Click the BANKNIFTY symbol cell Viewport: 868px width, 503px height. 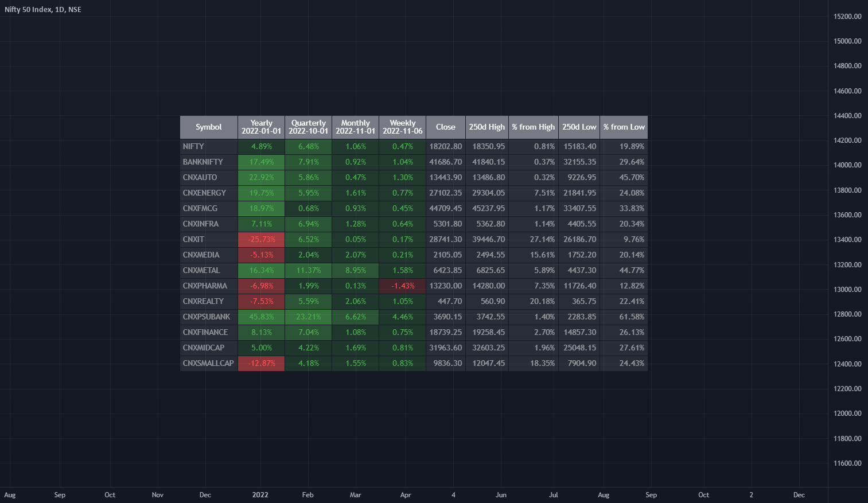click(x=209, y=162)
